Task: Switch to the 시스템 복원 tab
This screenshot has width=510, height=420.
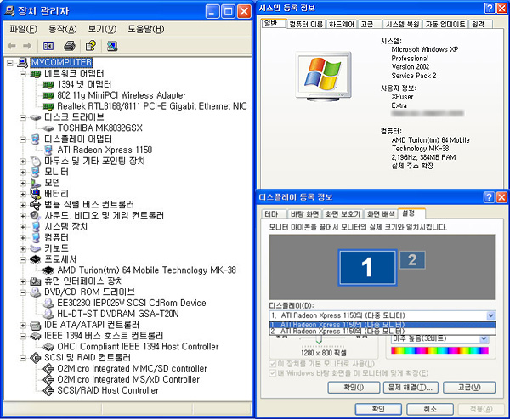Action: [x=402, y=25]
